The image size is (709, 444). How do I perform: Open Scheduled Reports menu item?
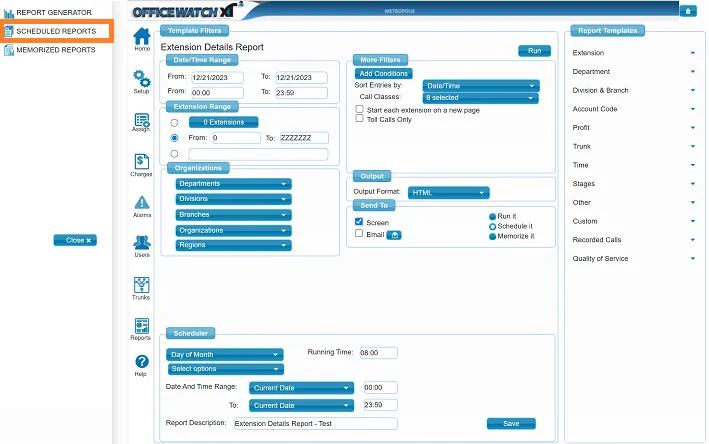pyautogui.click(x=56, y=31)
